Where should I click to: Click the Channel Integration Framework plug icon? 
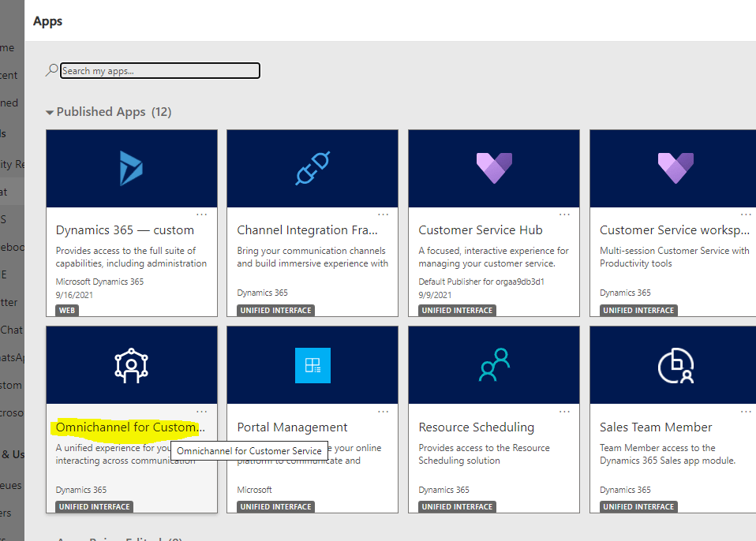coord(313,169)
